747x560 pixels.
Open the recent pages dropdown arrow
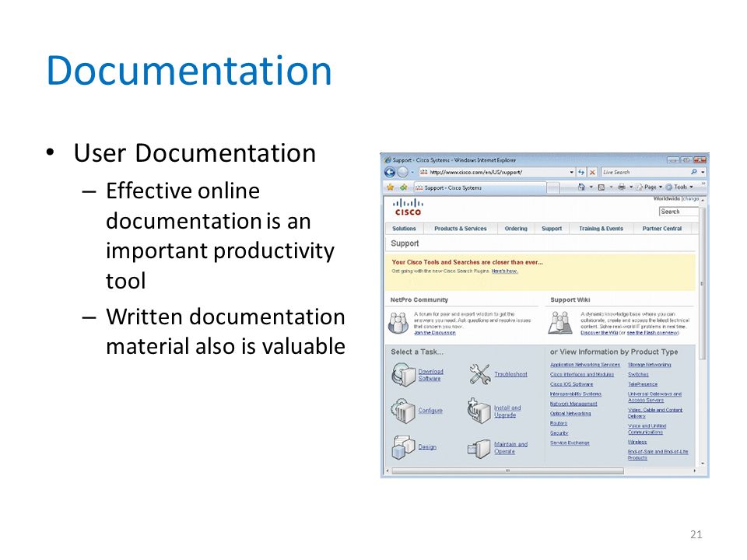412,173
